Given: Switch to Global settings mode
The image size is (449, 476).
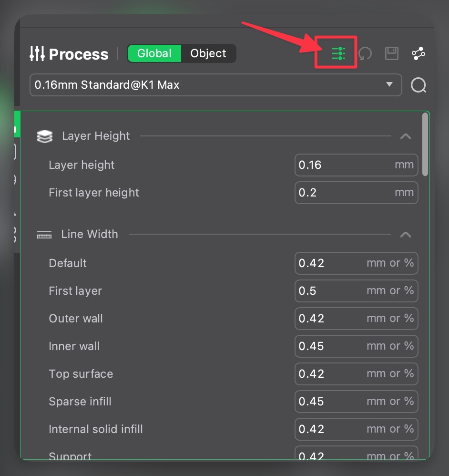Looking at the screenshot, I should (154, 53).
